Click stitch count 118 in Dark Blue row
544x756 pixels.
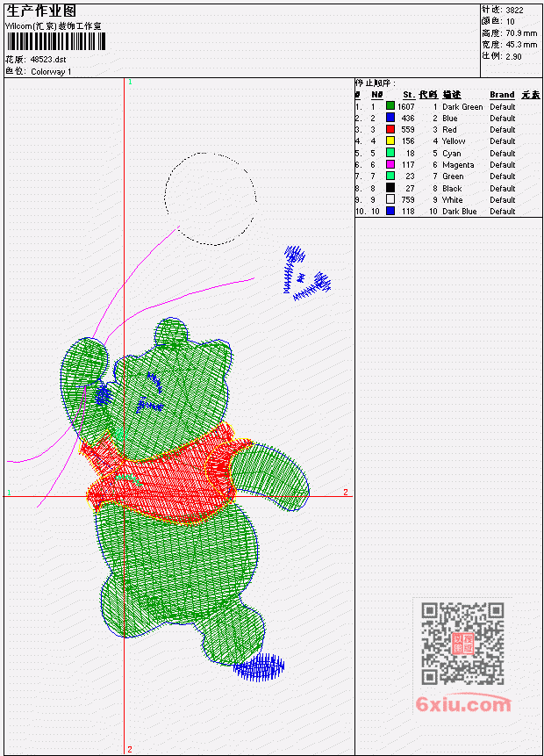tap(408, 212)
